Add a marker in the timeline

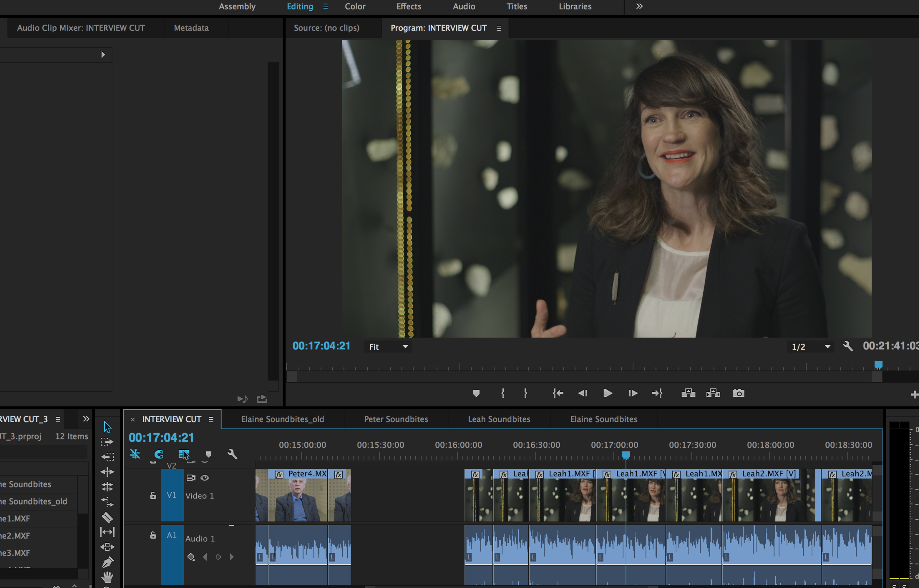click(x=208, y=454)
